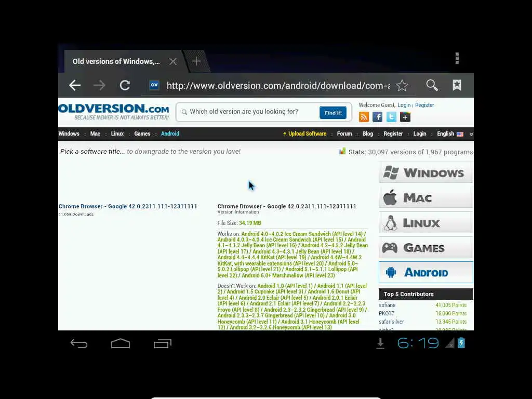Screen dimensions: 532x399
Task: Click the Google plus share icon
Action: [x=405, y=117]
